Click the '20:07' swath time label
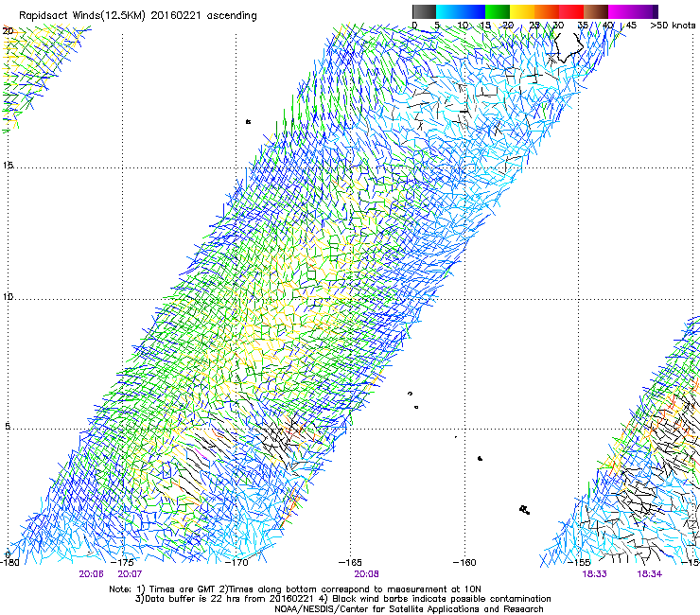 (130, 574)
